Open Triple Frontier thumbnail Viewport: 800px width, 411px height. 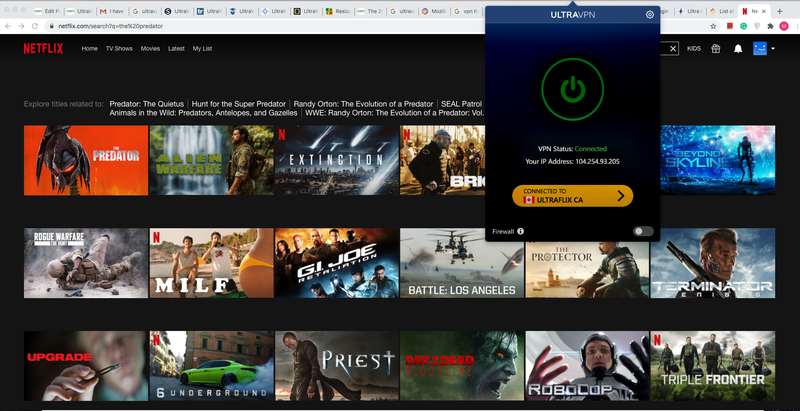[x=713, y=366]
